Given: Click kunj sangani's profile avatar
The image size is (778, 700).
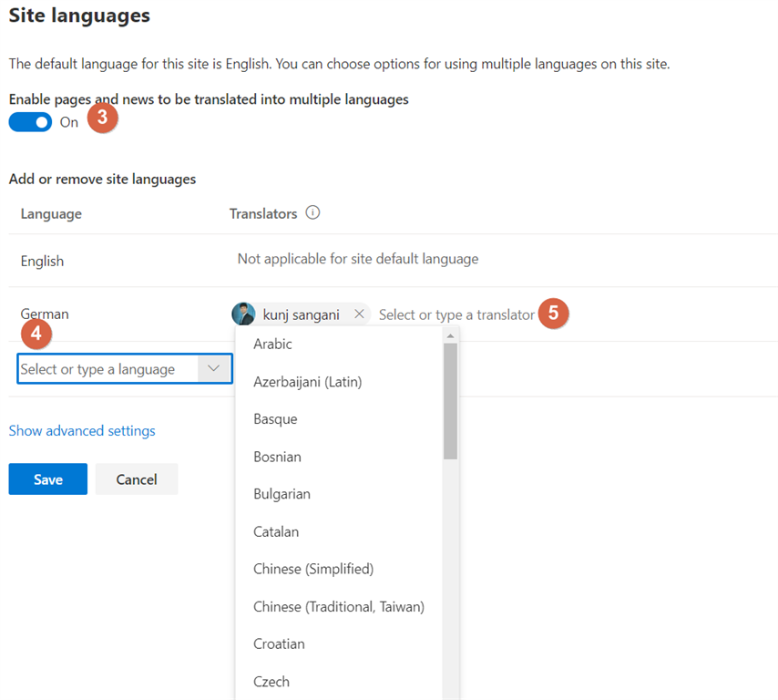Looking at the screenshot, I should pyautogui.click(x=242, y=314).
